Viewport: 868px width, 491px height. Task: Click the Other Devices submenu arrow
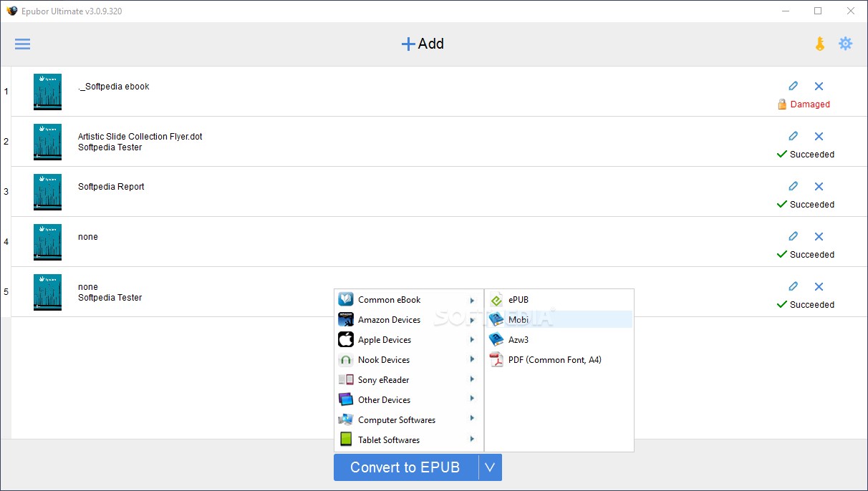click(472, 400)
